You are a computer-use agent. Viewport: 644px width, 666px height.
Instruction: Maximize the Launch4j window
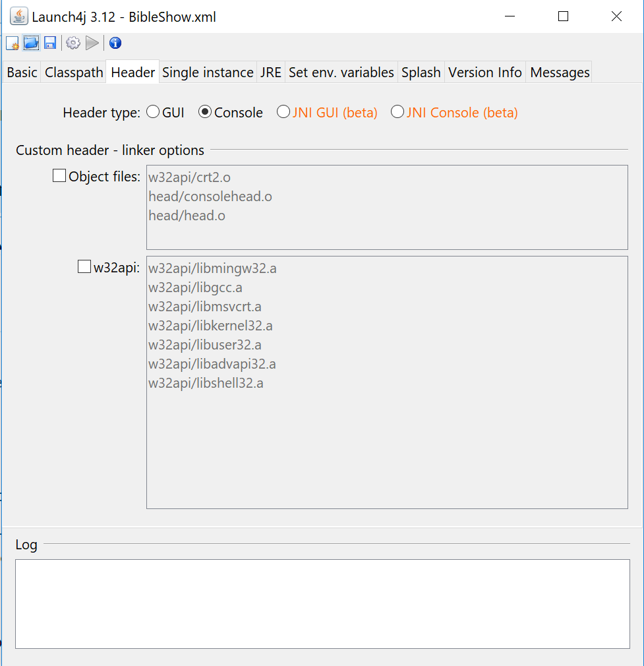pyautogui.click(x=563, y=16)
